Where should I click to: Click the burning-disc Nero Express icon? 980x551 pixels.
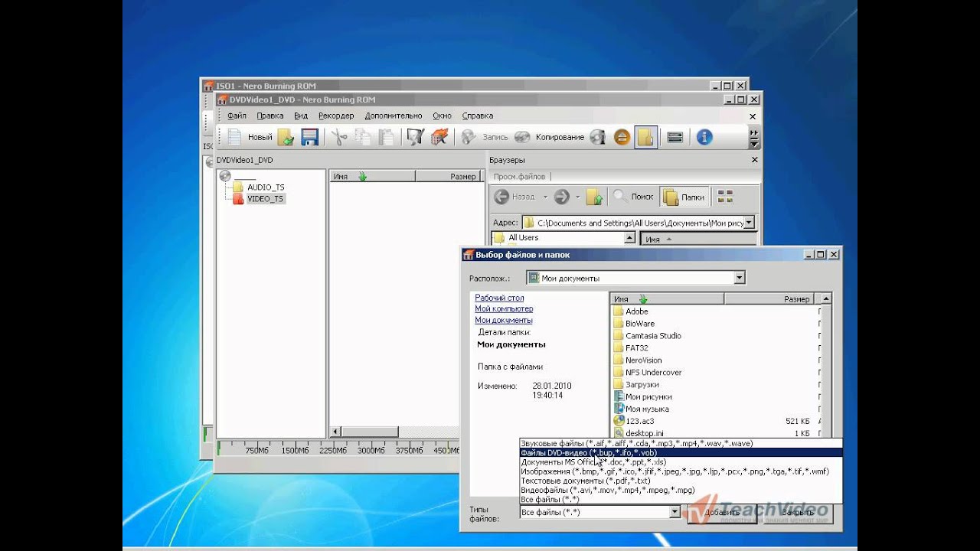[x=439, y=137]
